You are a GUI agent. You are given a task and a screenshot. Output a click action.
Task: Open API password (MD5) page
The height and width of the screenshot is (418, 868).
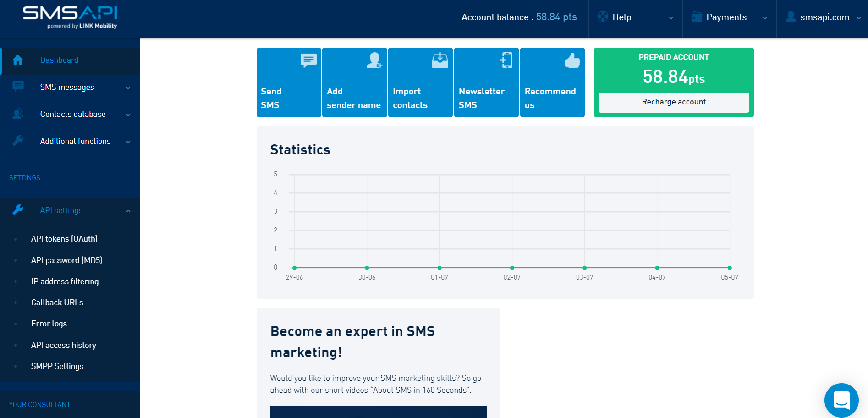click(66, 260)
